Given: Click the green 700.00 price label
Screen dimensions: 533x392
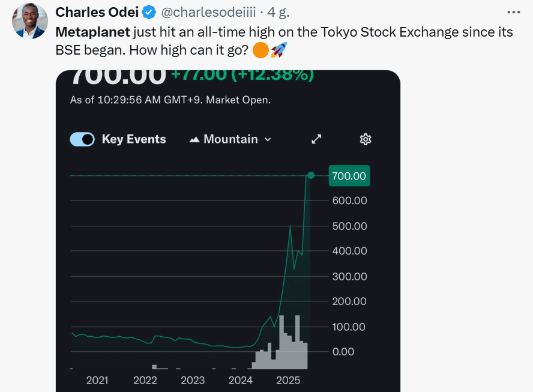Looking at the screenshot, I should pyautogui.click(x=349, y=176).
